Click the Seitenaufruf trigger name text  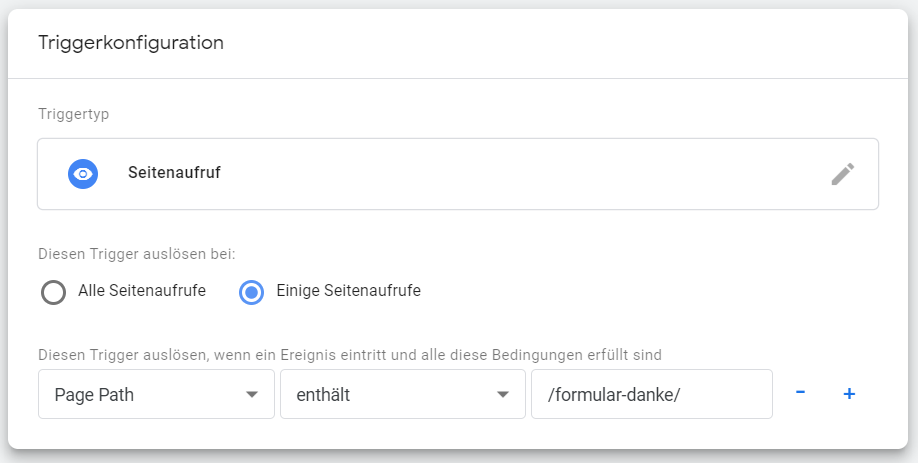[174, 173]
